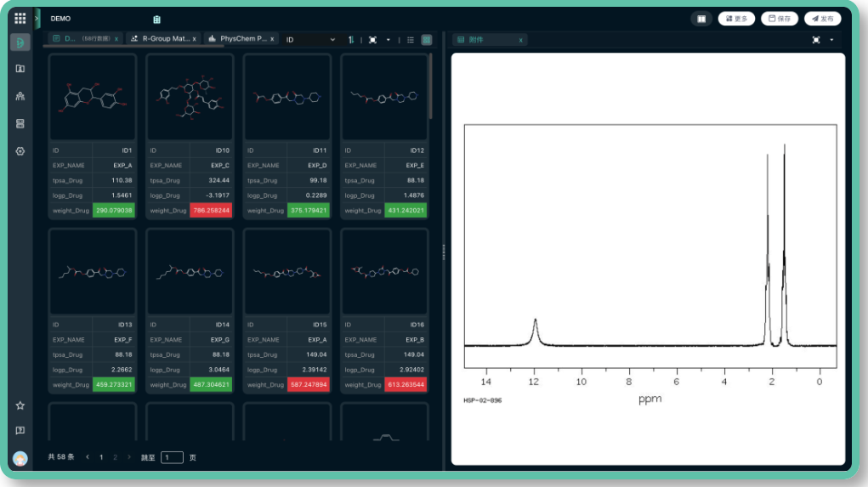
Task: Click the 发布 (Publish) button
Action: coord(822,19)
